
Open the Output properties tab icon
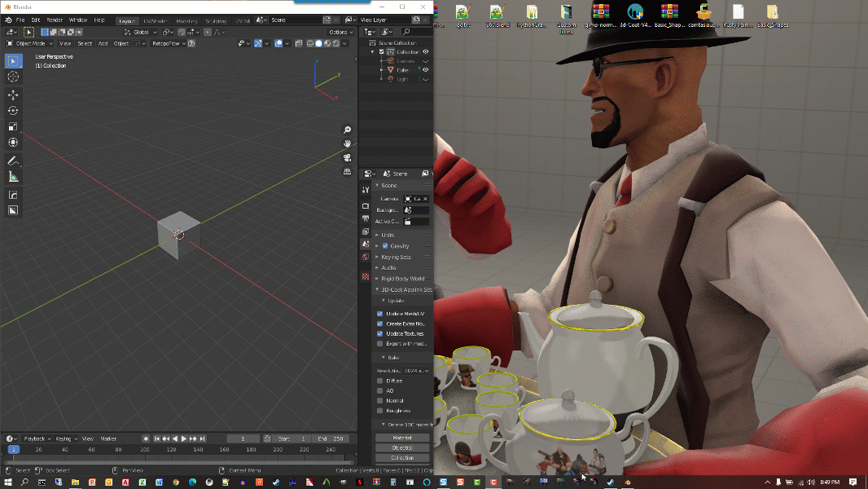366,218
